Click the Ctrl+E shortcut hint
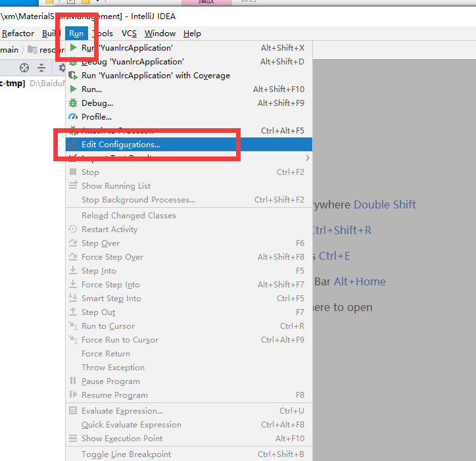476x461 pixels. pos(334,256)
